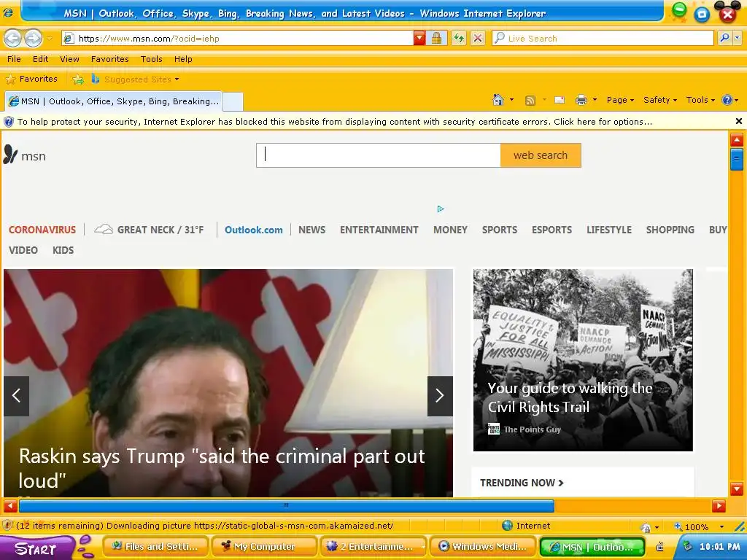
Task: Go to previous headline slide arrow
Action: click(16, 396)
